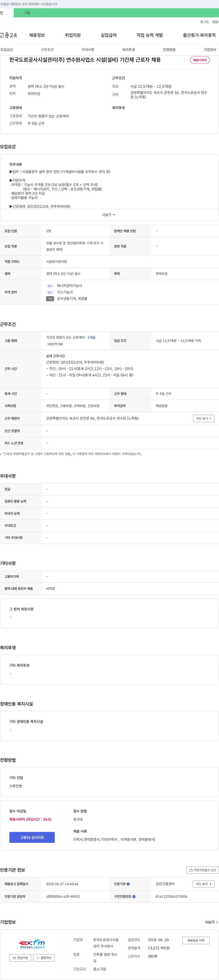Click the 시설유지관리원 keyword text
This screenshot has width=219, height=980.
57,261
